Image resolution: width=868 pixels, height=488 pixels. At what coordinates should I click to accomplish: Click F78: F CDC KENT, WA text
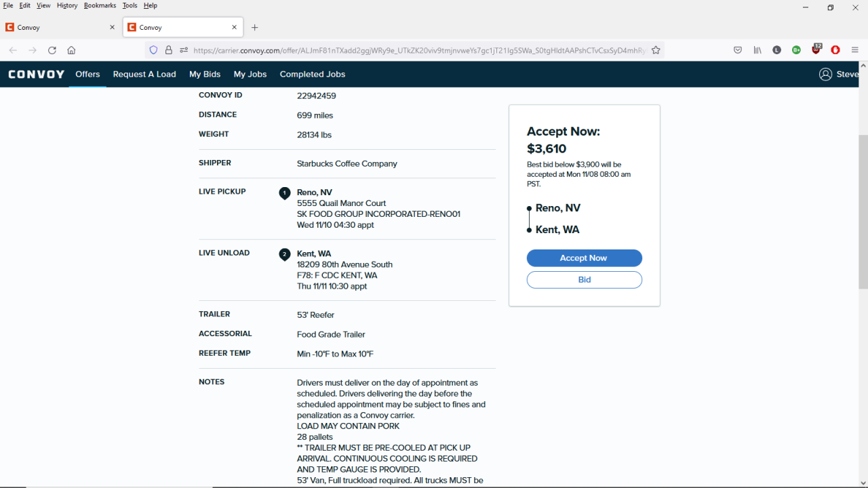(337, 276)
